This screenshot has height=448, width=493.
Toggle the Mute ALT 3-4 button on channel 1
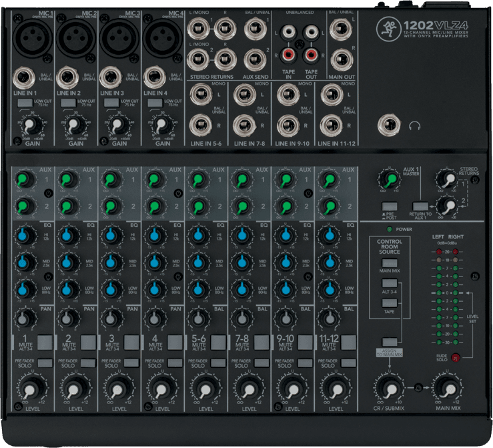(x=45, y=343)
